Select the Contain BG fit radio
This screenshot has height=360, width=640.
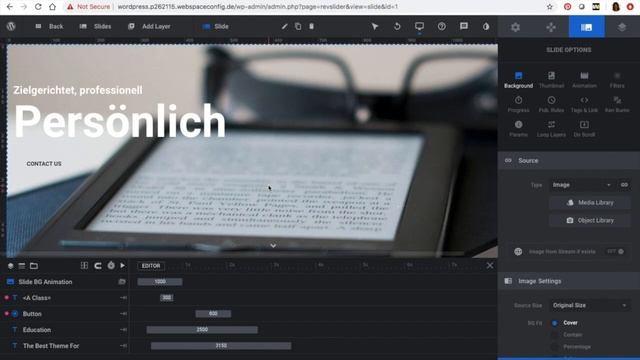[x=555, y=335]
